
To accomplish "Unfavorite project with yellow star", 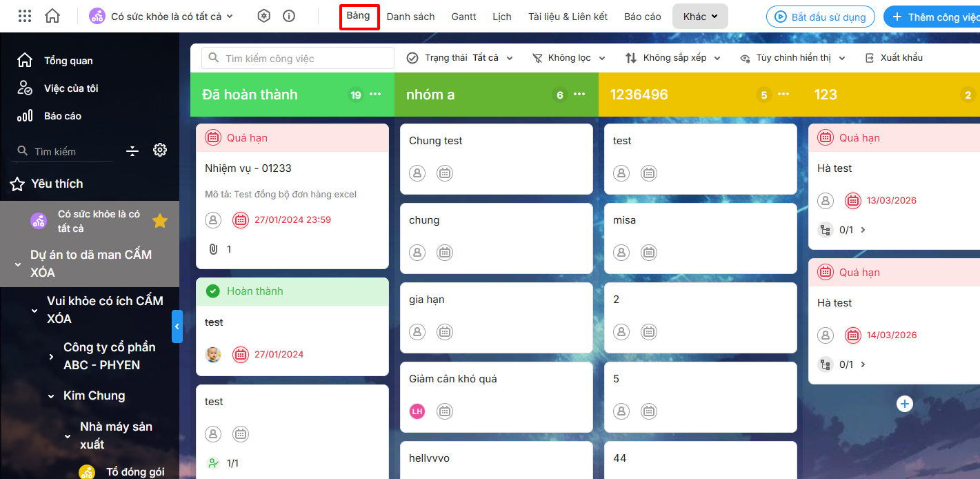I will tap(160, 221).
